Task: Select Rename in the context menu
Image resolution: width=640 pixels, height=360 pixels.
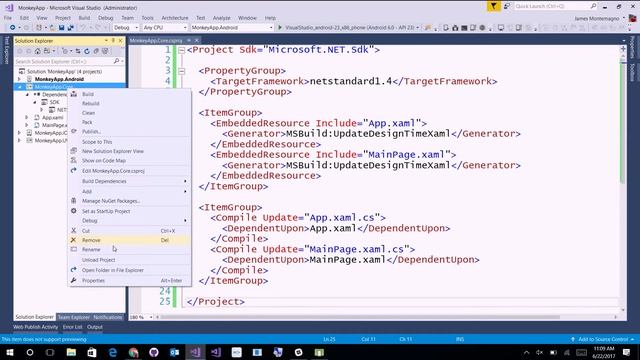Action: click(129, 249)
